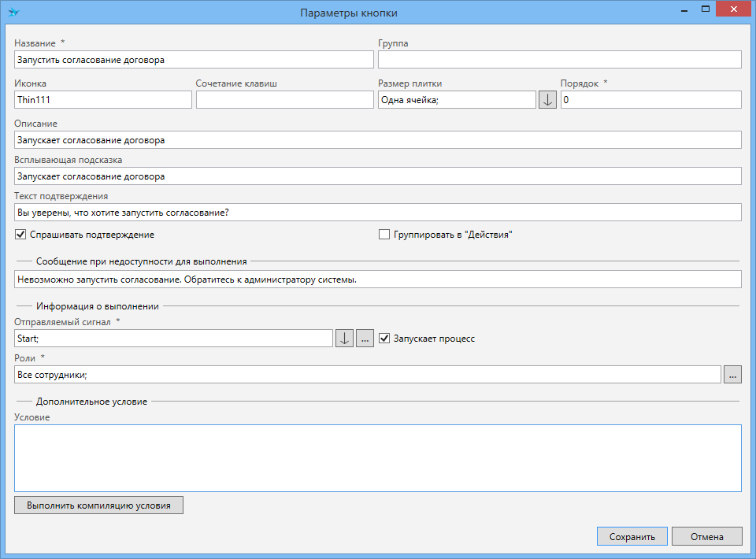Click the 'Порядок' field with value 0

tap(650, 100)
